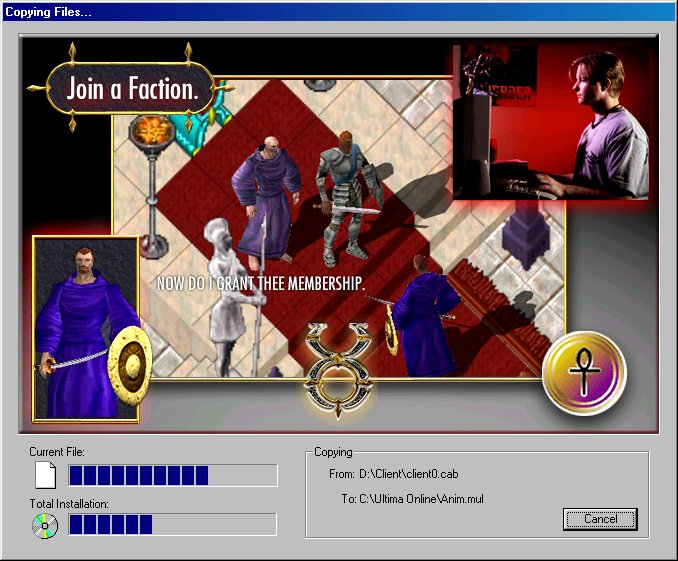Click the Ultima Online gargoyle logo emblem
The image size is (678, 561).
point(338,370)
